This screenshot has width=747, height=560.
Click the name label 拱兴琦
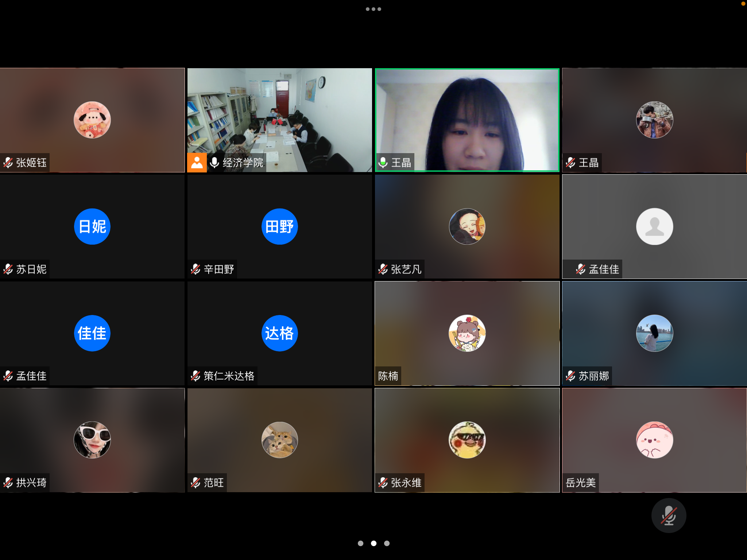[x=31, y=483]
